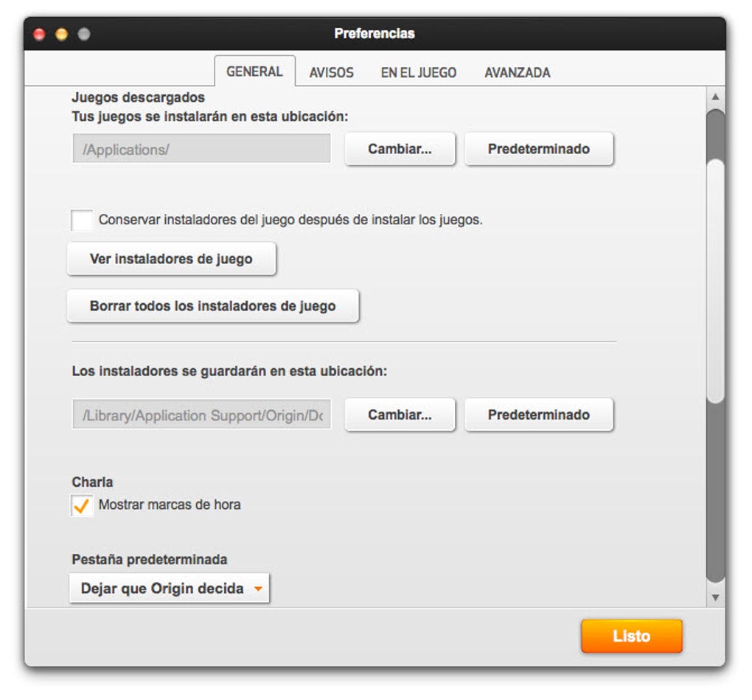Select the games install location path field
This screenshot has height=700, width=752.
click(201, 148)
